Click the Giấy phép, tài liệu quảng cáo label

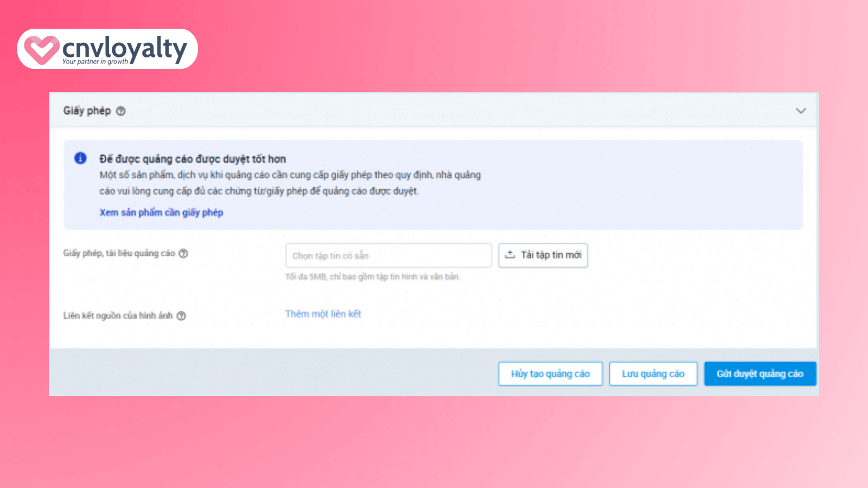[119, 253]
